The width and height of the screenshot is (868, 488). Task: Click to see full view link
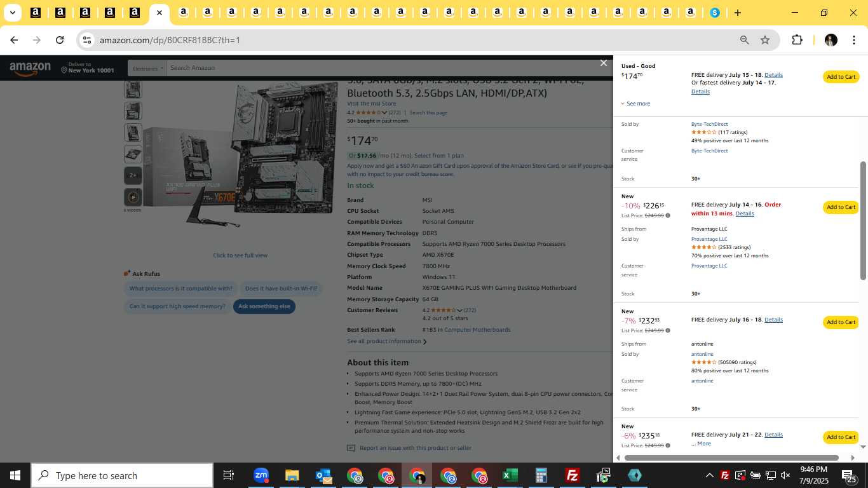[240, 255]
